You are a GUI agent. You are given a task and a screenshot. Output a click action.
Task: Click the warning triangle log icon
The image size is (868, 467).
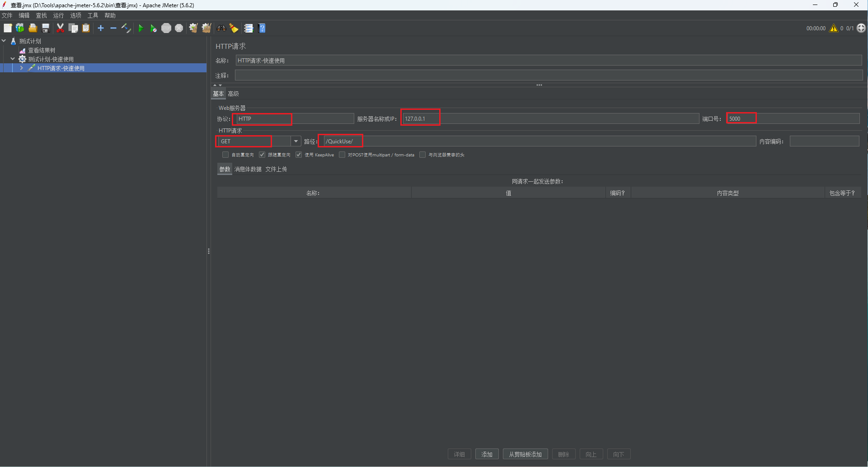[834, 28]
